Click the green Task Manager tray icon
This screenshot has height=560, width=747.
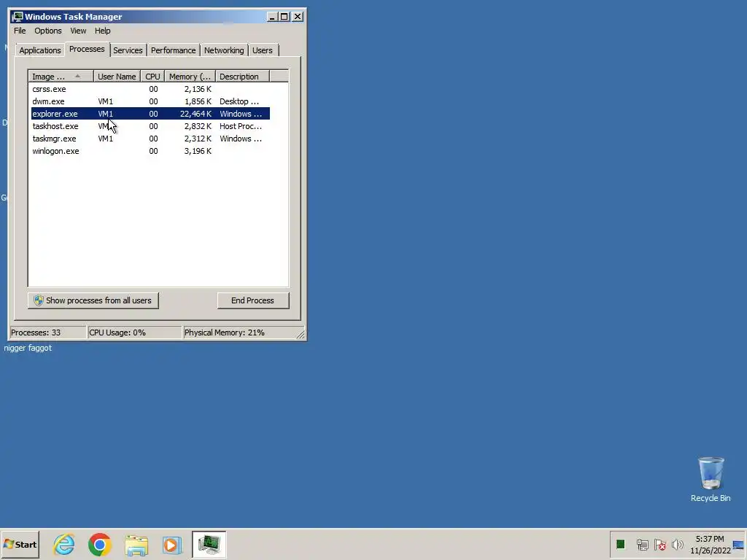[x=620, y=544]
